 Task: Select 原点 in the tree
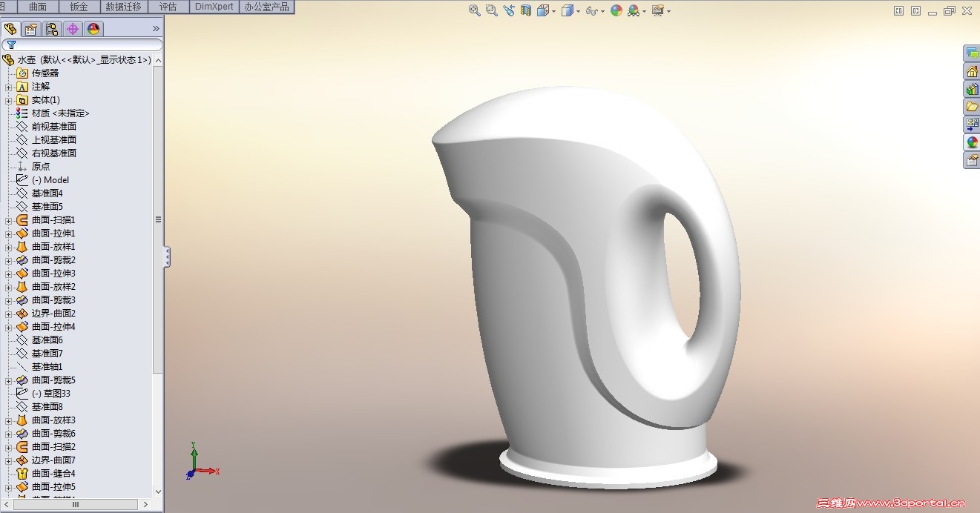pos(41,167)
